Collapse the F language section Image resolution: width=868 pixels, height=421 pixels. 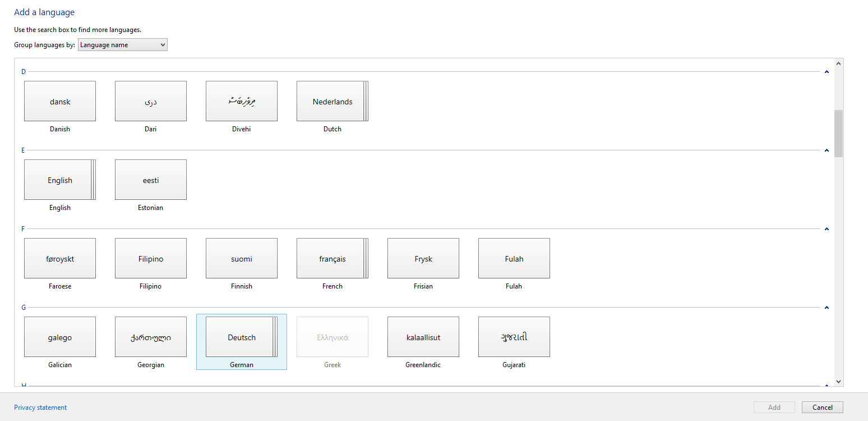[x=827, y=228]
